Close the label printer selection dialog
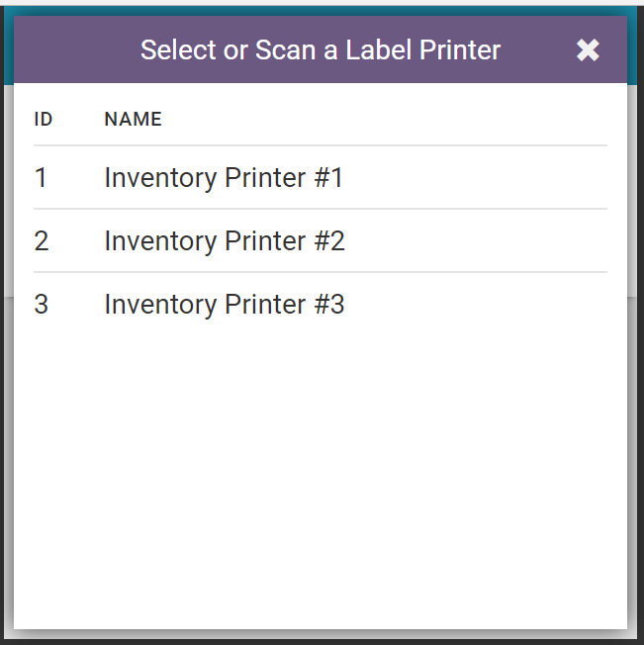This screenshot has width=644, height=645. coord(588,50)
